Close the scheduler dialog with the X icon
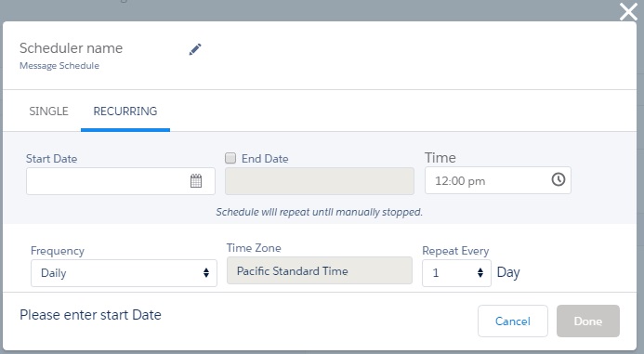 tap(628, 11)
